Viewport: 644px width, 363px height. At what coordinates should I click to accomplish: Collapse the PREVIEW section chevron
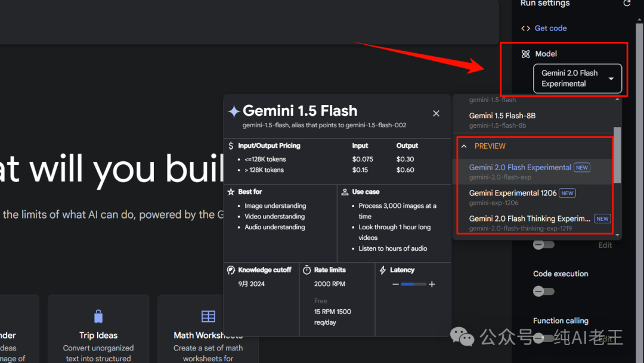[x=464, y=146]
